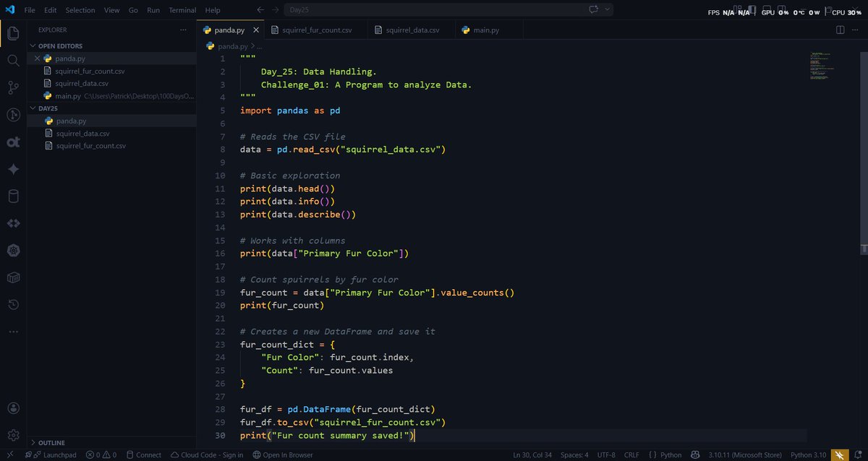Open the diamond-shaped Cloud Code view
Viewport: 868px width, 461px height.
13,223
